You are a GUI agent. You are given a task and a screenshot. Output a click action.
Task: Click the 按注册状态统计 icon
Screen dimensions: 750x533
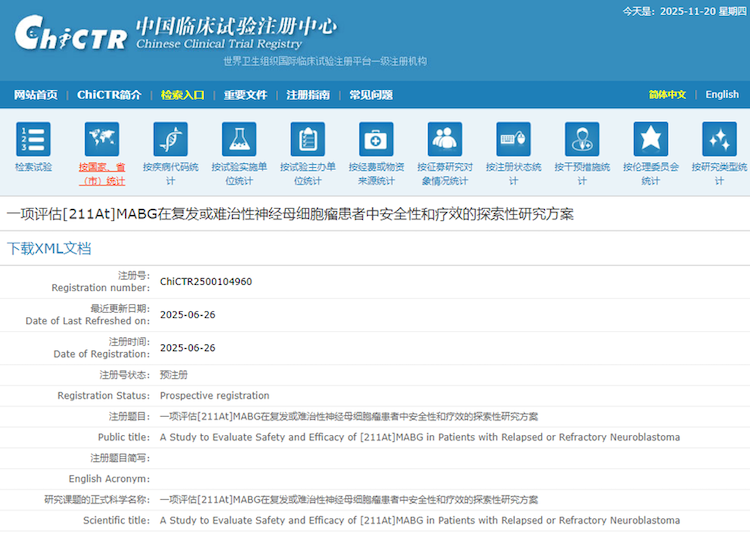coord(513,140)
